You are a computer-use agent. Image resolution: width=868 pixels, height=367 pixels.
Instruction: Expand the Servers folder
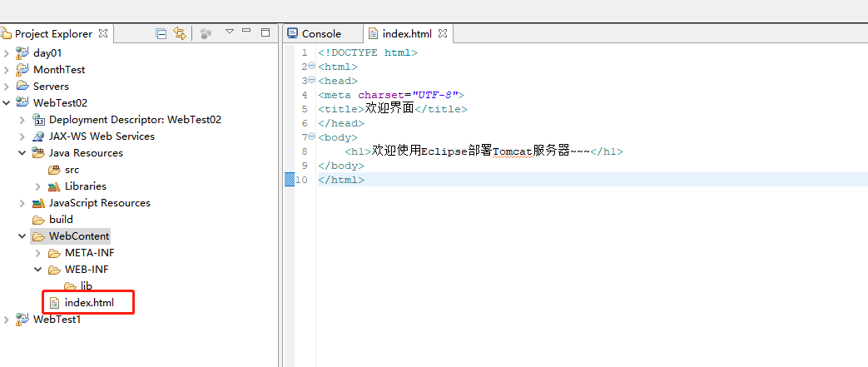point(6,87)
